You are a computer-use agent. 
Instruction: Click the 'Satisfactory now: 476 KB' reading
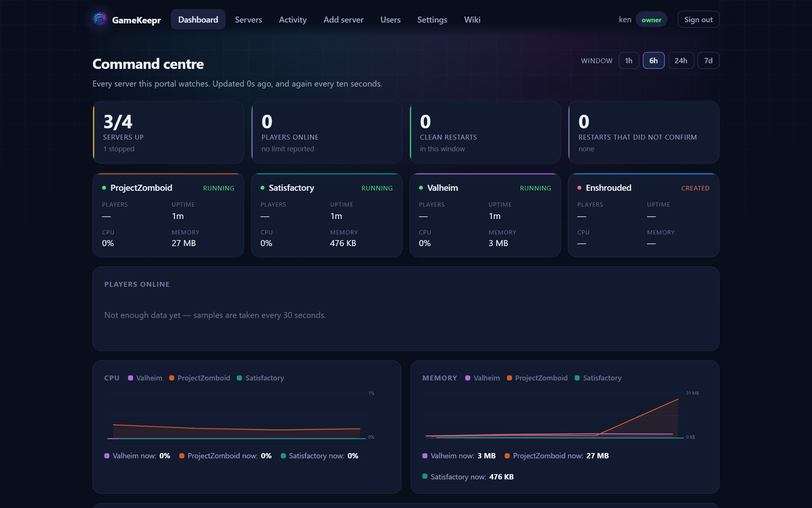[x=468, y=477]
